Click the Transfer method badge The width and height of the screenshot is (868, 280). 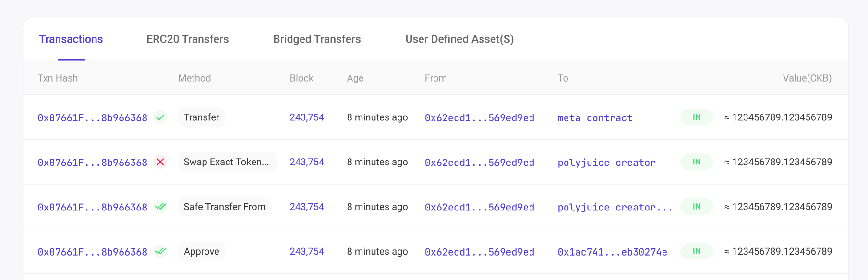pyautogui.click(x=201, y=117)
